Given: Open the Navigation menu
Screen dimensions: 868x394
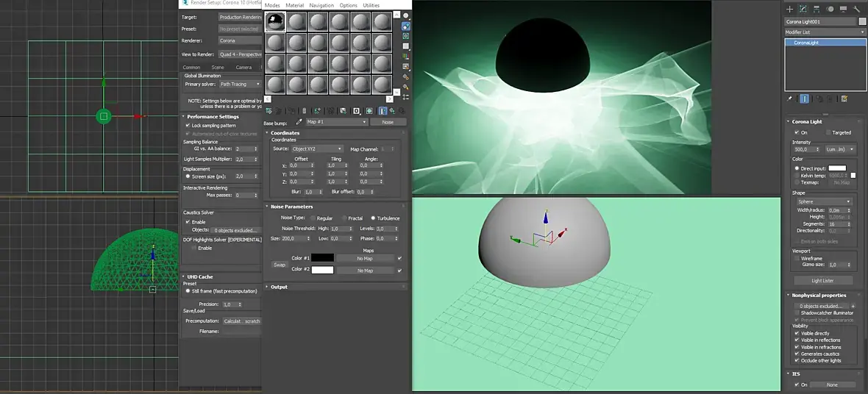Looking at the screenshot, I should (321, 5).
